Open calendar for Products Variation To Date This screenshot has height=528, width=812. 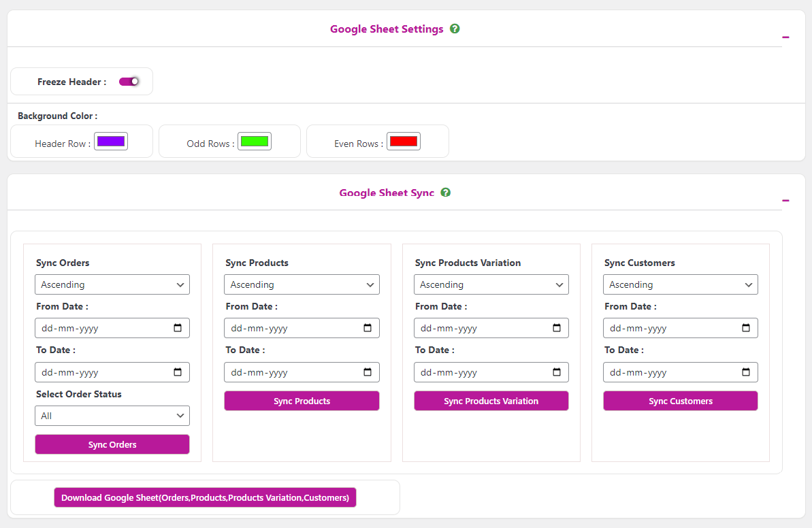(x=557, y=372)
